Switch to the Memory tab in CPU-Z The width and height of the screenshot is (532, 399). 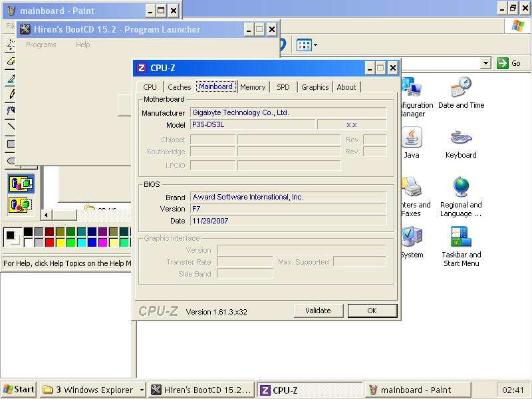pyautogui.click(x=253, y=87)
